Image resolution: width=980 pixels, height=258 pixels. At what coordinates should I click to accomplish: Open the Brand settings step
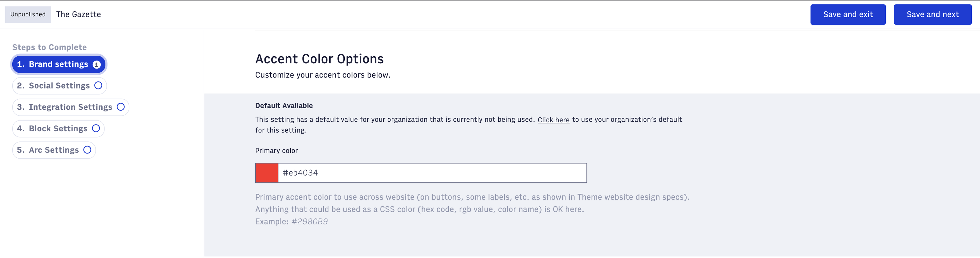[x=59, y=64]
